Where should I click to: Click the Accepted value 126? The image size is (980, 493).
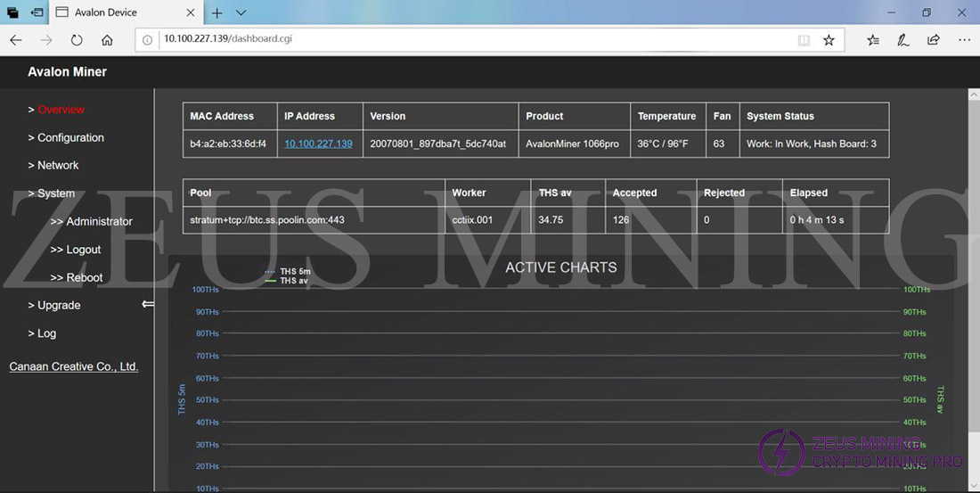coord(621,220)
